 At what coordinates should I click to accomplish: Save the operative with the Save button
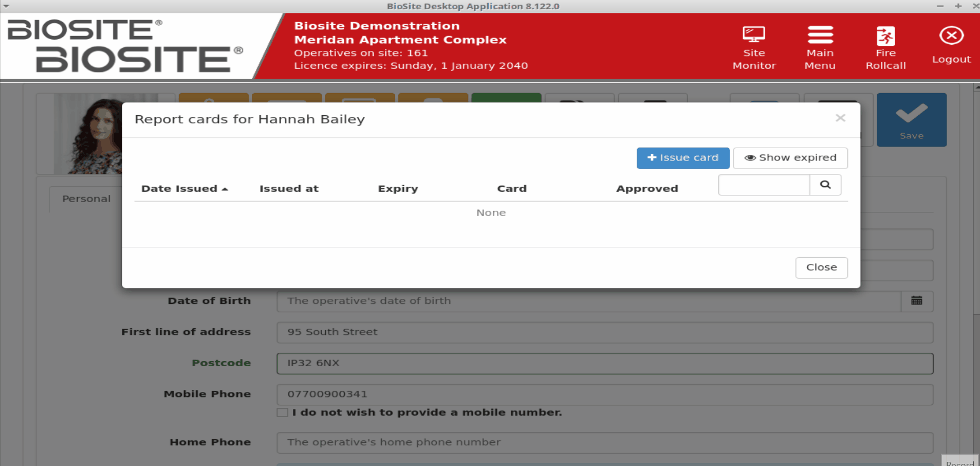911,120
